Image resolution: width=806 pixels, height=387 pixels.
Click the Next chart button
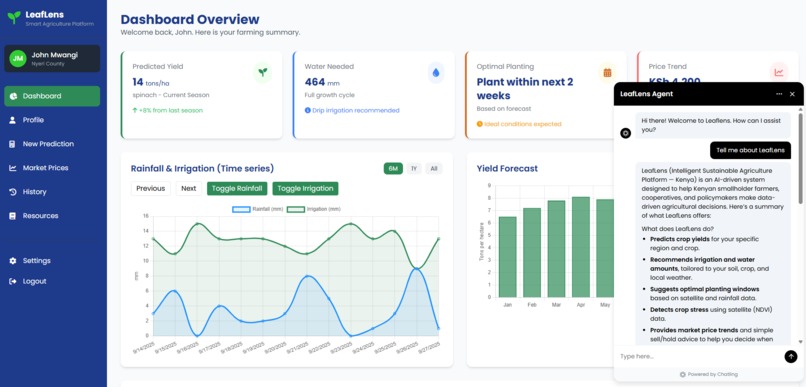tap(189, 189)
